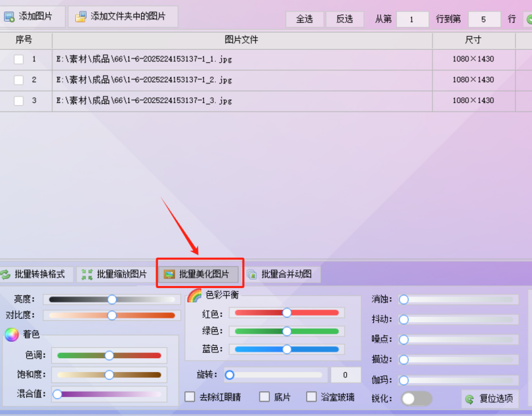The width and height of the screenshot is (532, 416).
Task: Click the 图片文件 column header
Action: pyautogui.click(x=242, y=40)
